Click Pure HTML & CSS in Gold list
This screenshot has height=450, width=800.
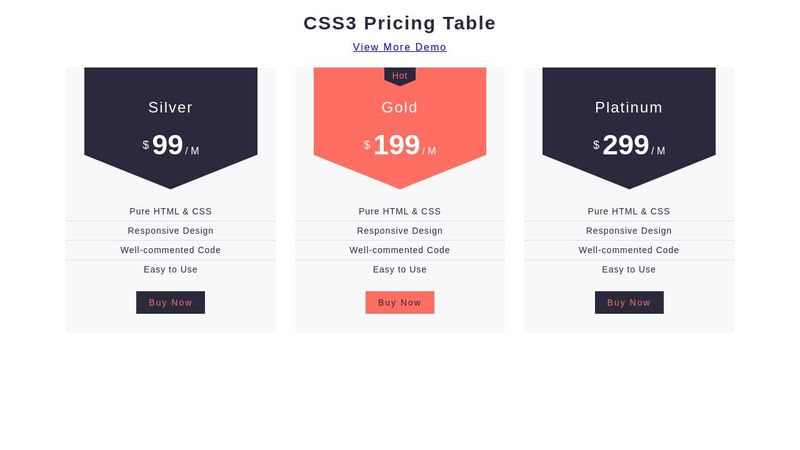coord(399,211)
